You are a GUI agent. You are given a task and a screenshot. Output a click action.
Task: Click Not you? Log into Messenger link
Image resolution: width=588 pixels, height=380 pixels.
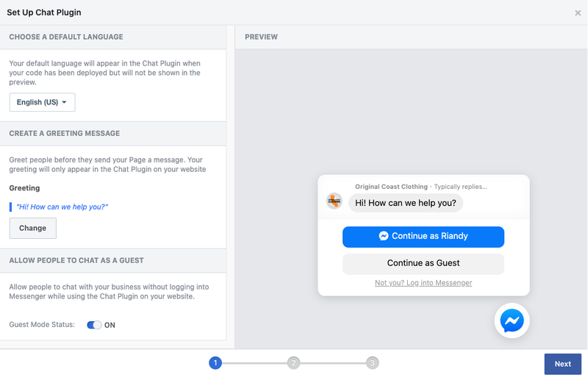423,283
